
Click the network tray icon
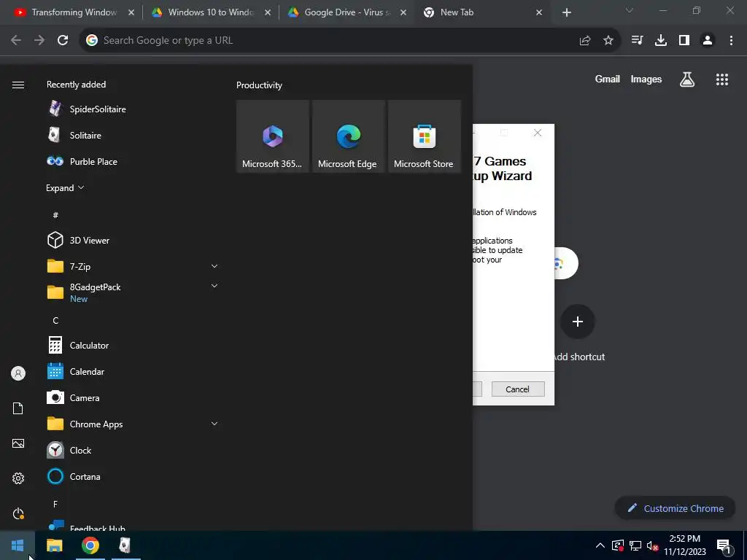(635, 545)
